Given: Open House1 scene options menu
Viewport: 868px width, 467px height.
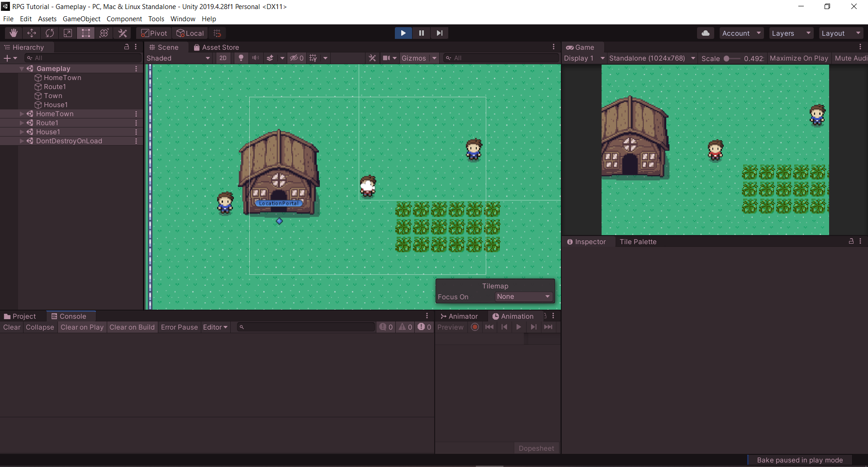Looking at the screenshot, I should 136,132.
